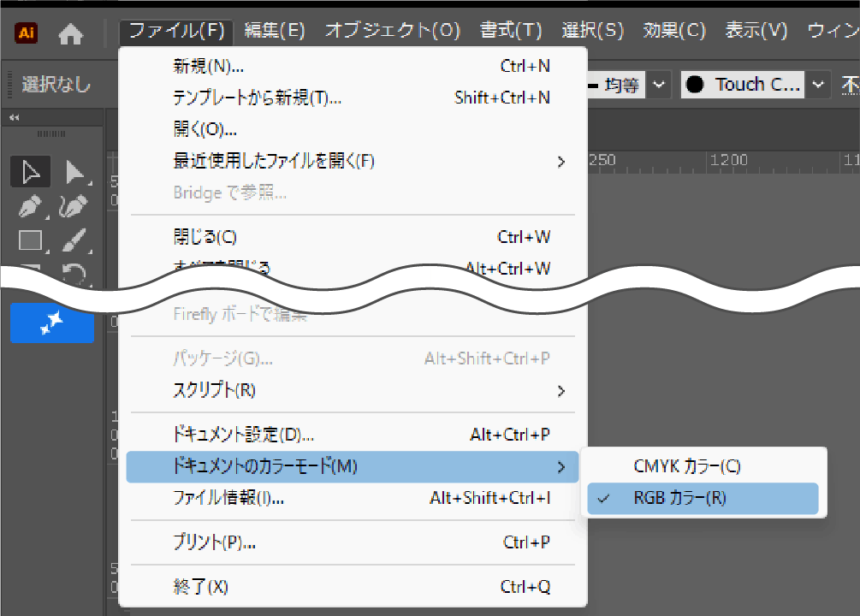Choose ドキュメント設定(D)... entry

pos(352,435)
